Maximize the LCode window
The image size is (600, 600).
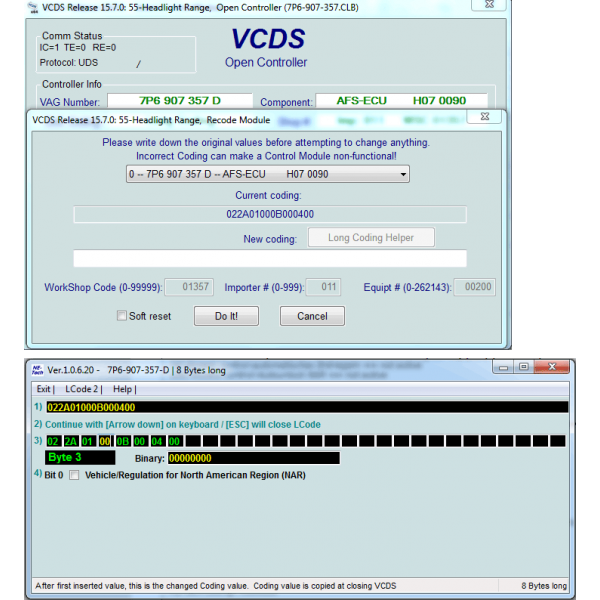pos(524,367)
